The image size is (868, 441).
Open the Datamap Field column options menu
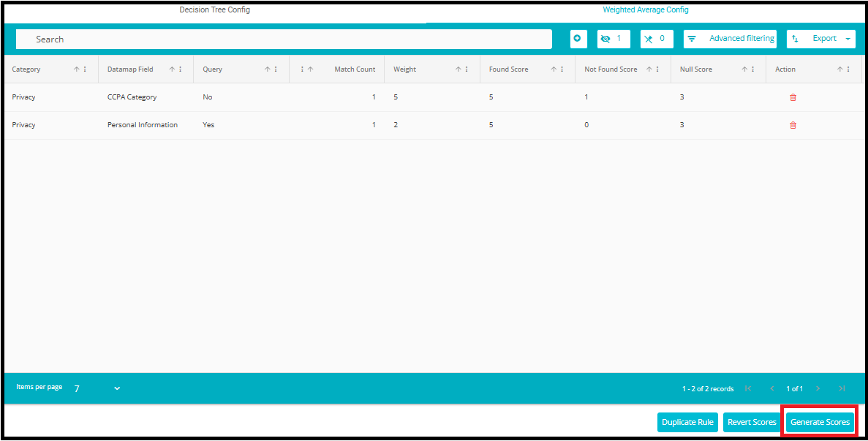pos(180,69)
